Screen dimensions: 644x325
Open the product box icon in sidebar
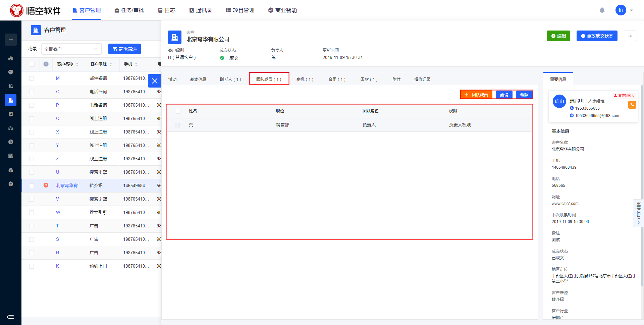point(11,184)
